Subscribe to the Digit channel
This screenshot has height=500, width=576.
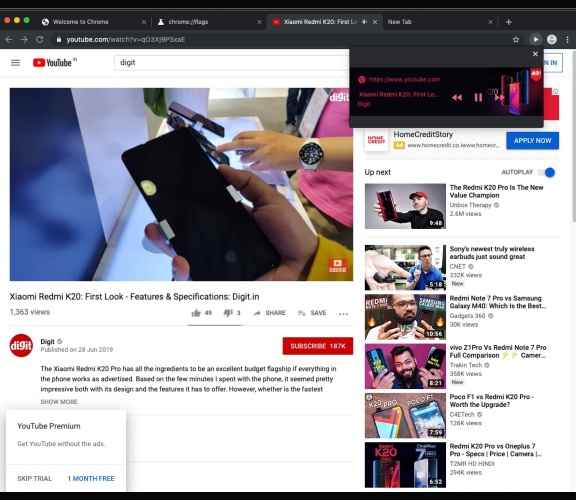pos(318,346)
